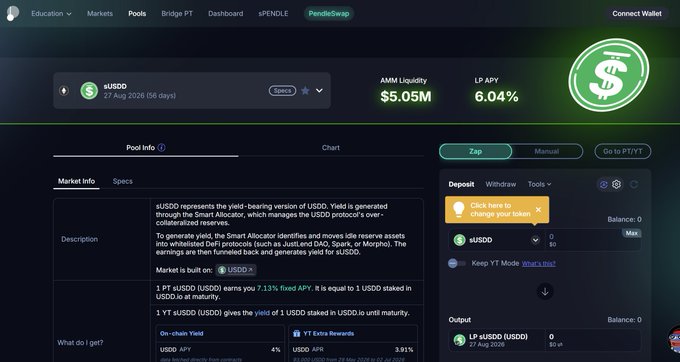The height and width of the screenshot is (362, 680).
Task: Click the AMM Liquidity $5.05M value
Action: click(406, 97)
